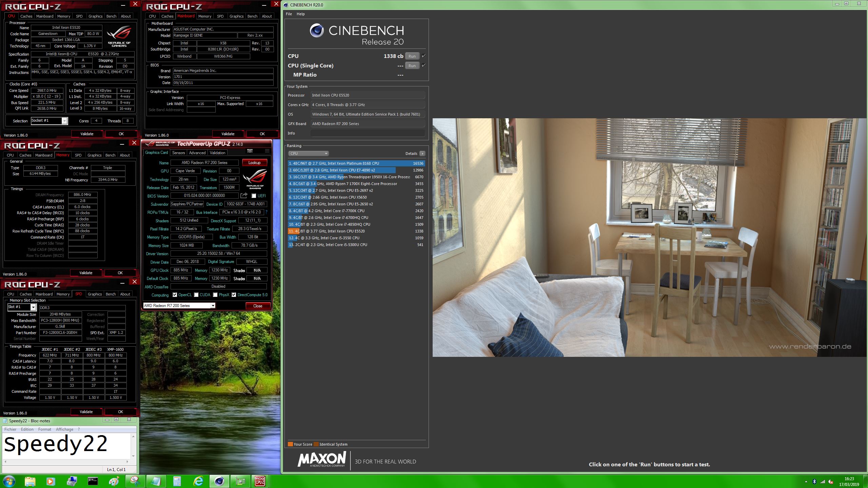This screenshot has width=868, height=488.
Task: Click the Info field in Your System
Action: pos(368,133)
